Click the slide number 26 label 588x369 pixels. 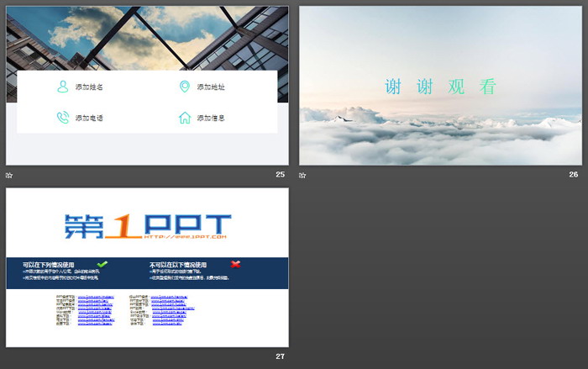point(574,175)
